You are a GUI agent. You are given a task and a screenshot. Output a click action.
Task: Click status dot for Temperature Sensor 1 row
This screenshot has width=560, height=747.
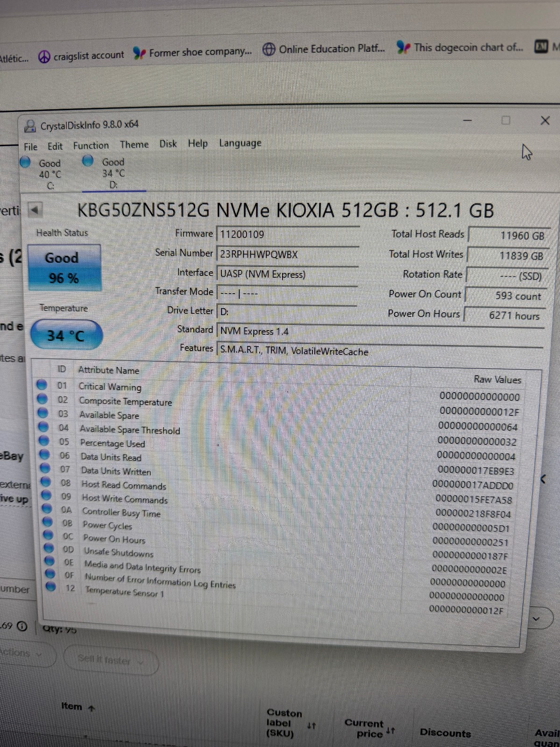pos(51,586)
